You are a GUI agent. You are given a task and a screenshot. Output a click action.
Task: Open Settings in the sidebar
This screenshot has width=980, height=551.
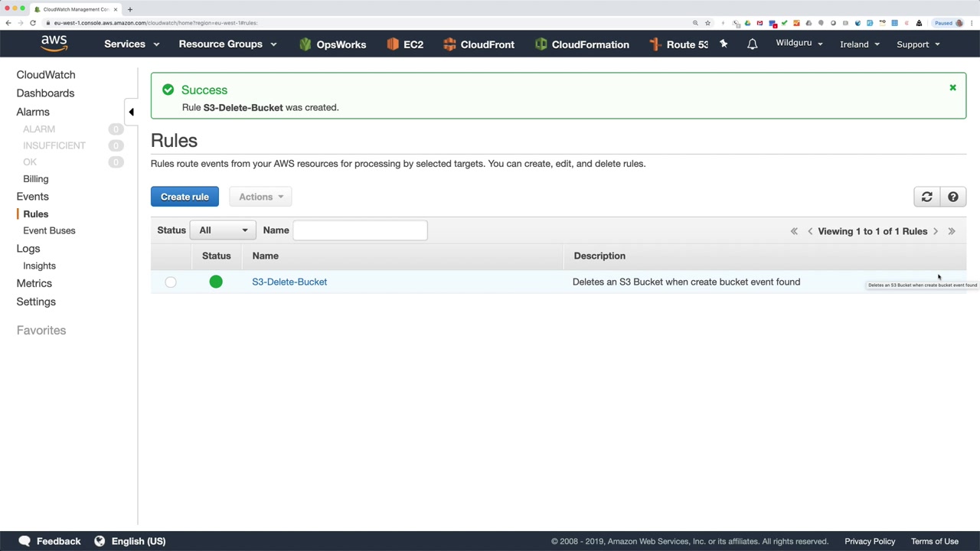[36, 302]
